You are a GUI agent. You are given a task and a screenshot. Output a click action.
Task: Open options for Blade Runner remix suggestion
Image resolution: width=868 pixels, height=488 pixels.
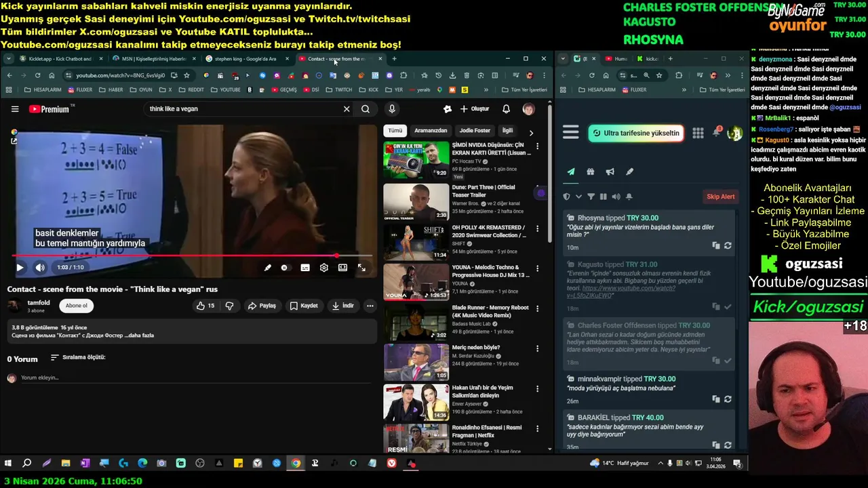538,308
